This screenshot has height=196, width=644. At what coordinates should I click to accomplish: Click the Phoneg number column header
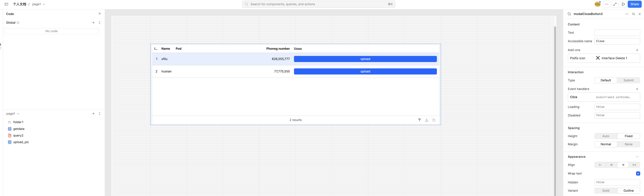[x=278, y=49]
